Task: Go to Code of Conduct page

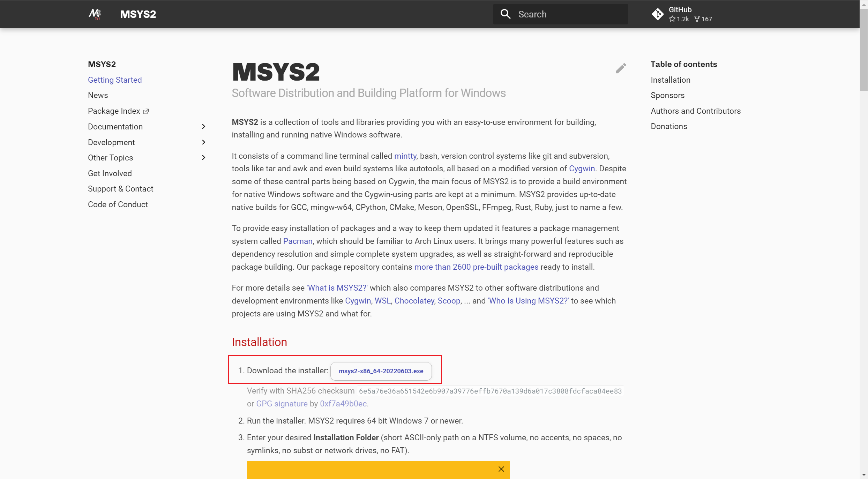Action: 118,204
